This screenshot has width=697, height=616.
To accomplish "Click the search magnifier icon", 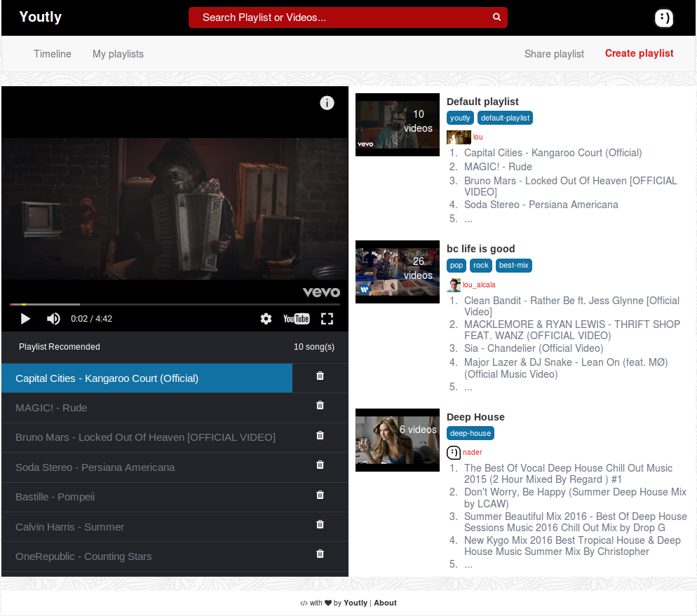I will (496, 16).
